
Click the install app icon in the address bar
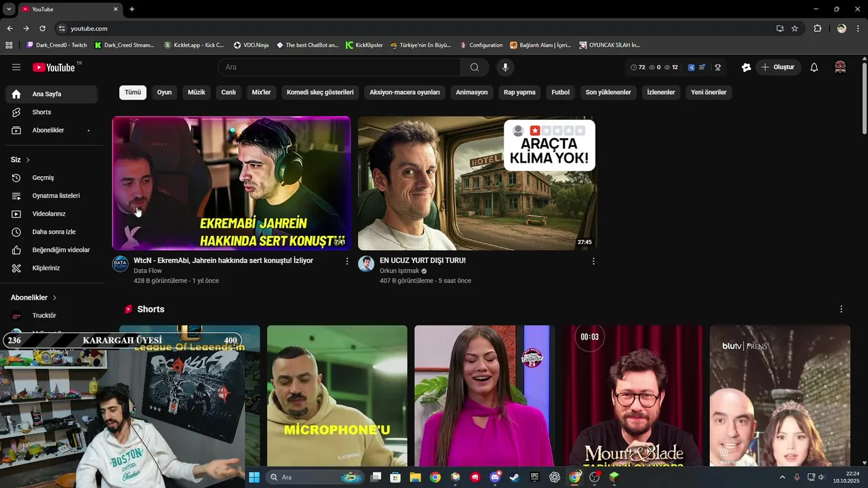click(x=780, y=28)
